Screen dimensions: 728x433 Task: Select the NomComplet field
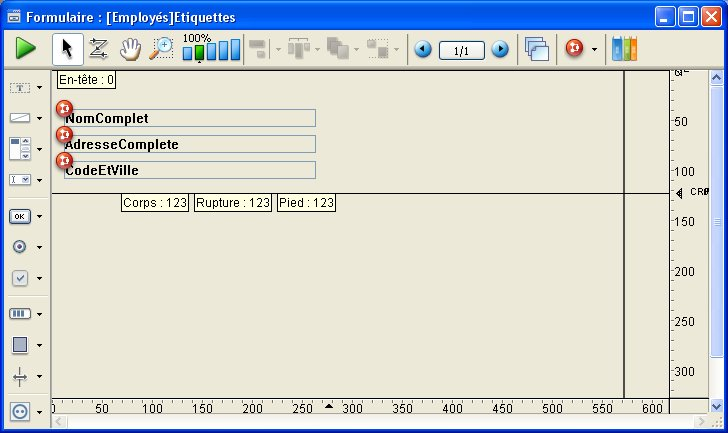pyautogui.click(x=190, y=118)
